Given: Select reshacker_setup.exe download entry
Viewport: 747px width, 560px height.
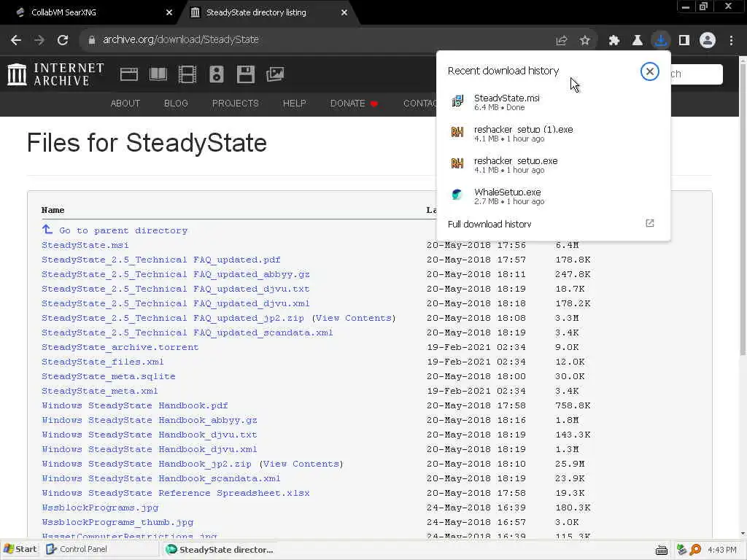Looking at the screenshot, I should [x=553, y=165].
